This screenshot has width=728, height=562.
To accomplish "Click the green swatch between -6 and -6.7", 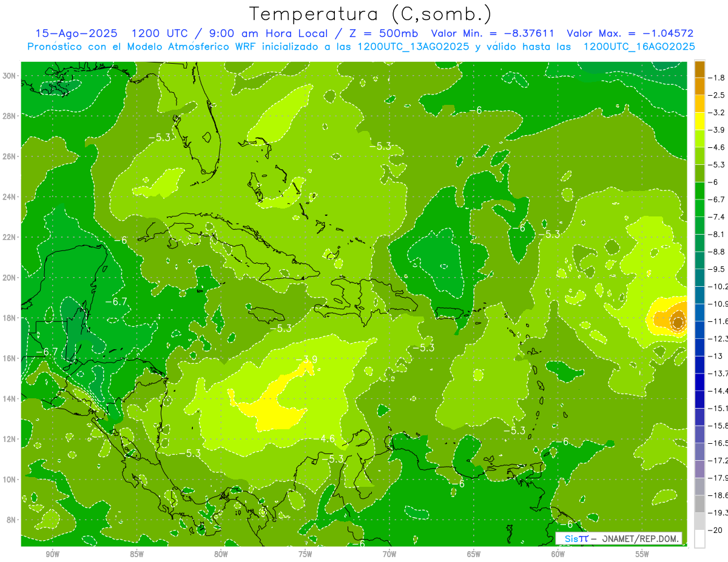I will click(x=699, y=190).
